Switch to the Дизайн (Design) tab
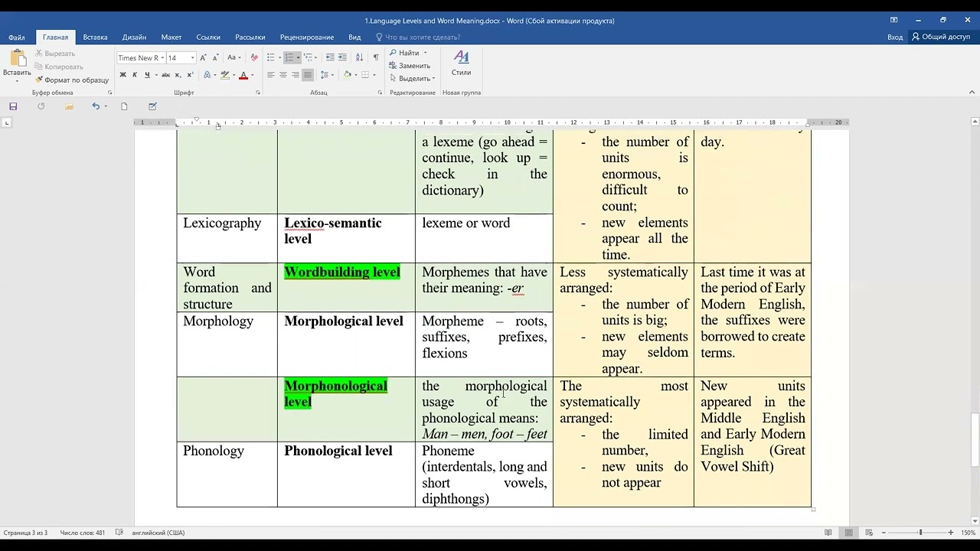Screen dimensions: 980x551 134,37
